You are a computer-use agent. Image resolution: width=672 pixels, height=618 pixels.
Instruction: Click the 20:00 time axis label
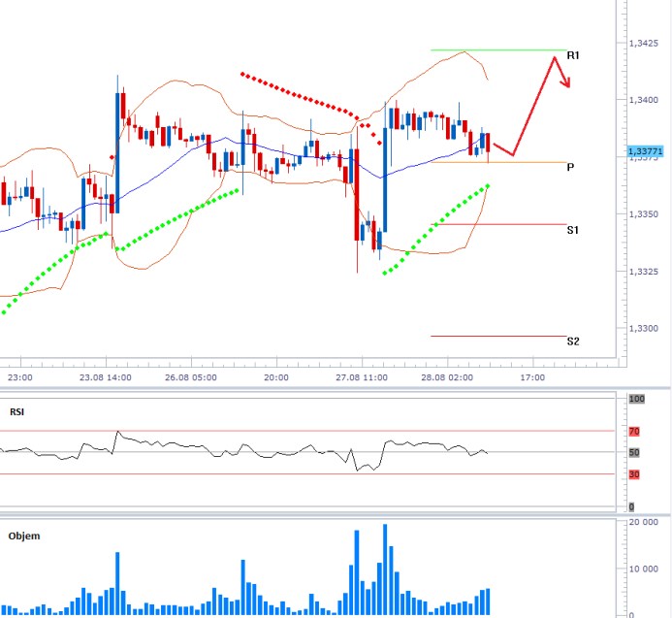point(276,377)
